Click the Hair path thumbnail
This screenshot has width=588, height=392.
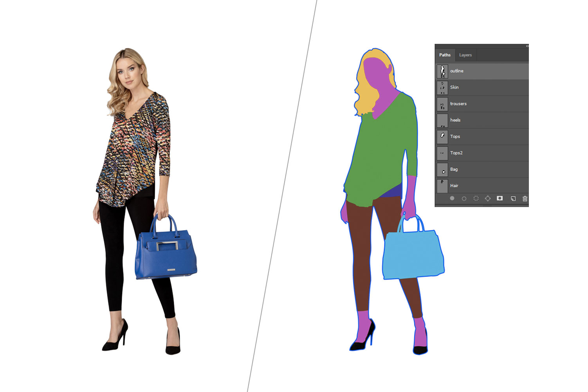point(442,186)
